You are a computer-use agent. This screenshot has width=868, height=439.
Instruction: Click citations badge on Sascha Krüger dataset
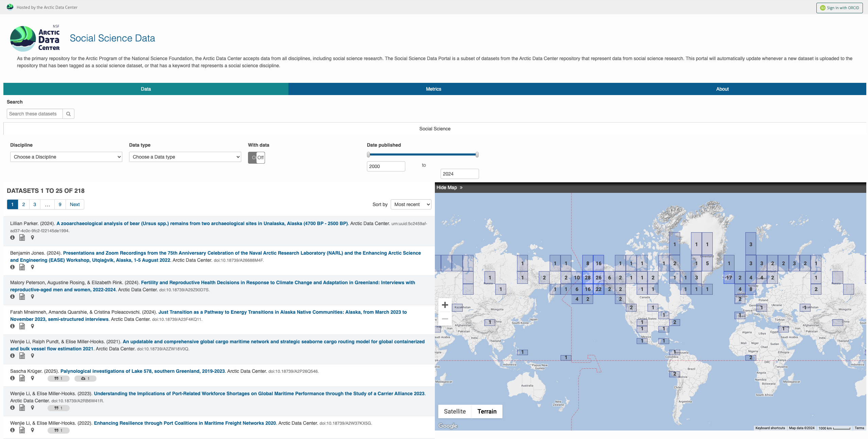coord(58,379)
